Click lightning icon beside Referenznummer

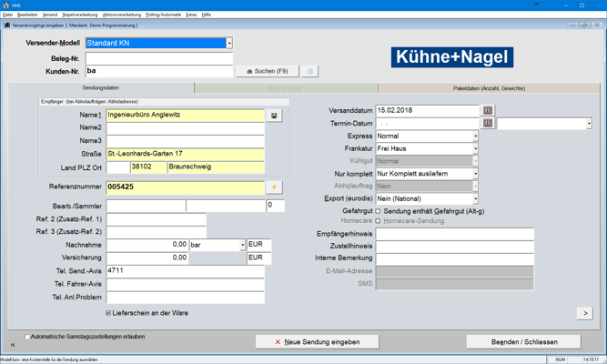click(x=274, y=187)
